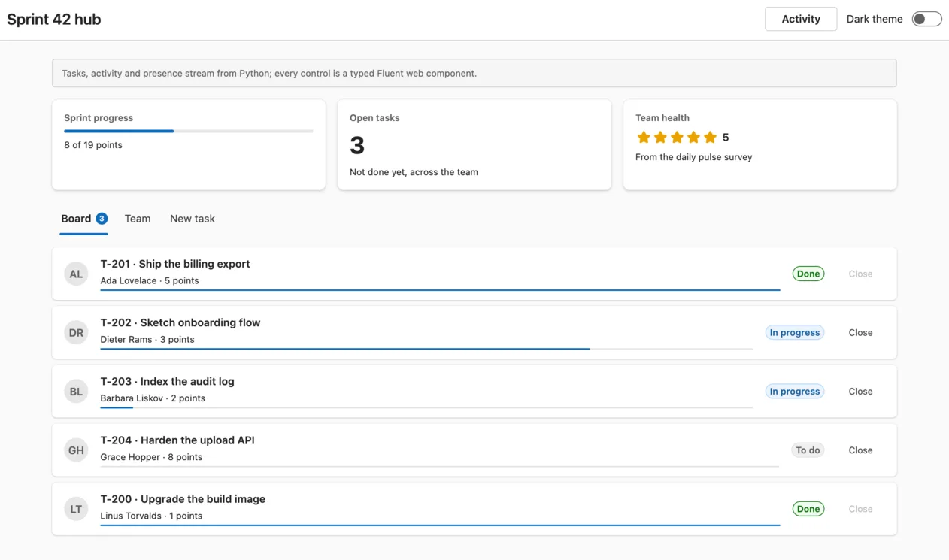Select the fourth star in Team health
Screen dimensions: 949x560
693,137
